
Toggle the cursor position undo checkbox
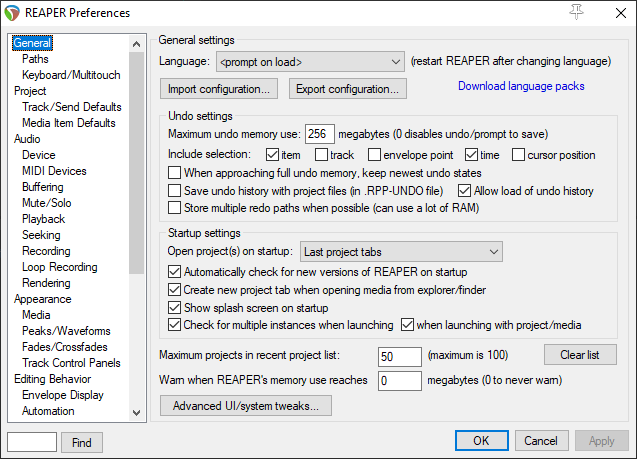click(x=519, y=155)
